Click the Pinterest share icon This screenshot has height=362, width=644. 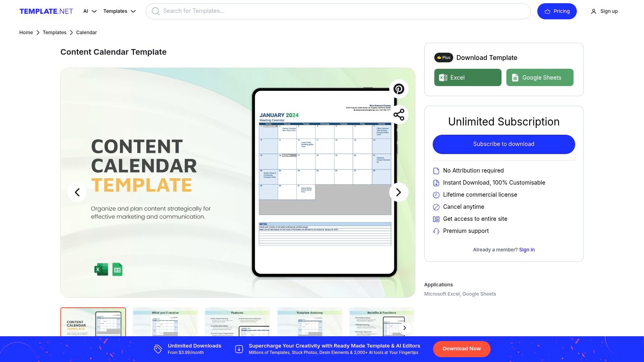[x=398, y=89]
